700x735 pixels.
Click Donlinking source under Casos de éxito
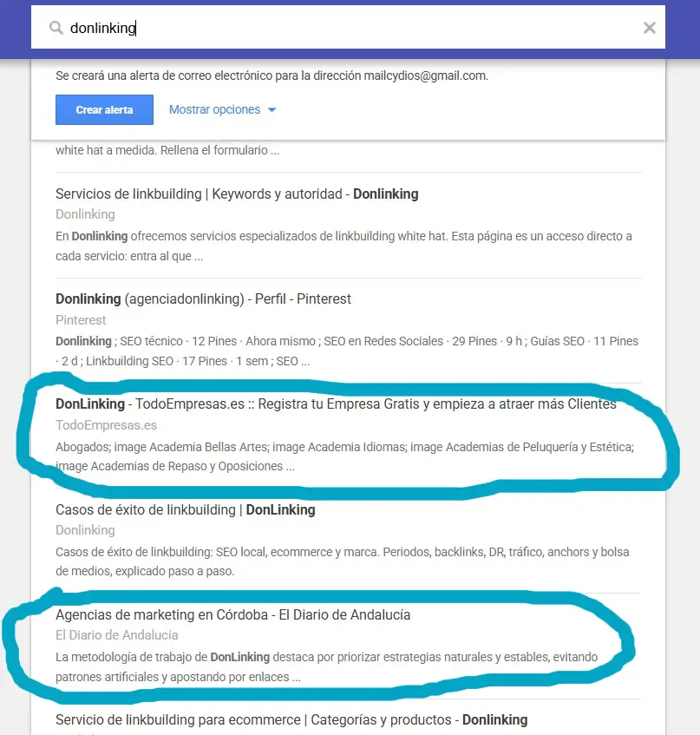(x=85, y=530)
